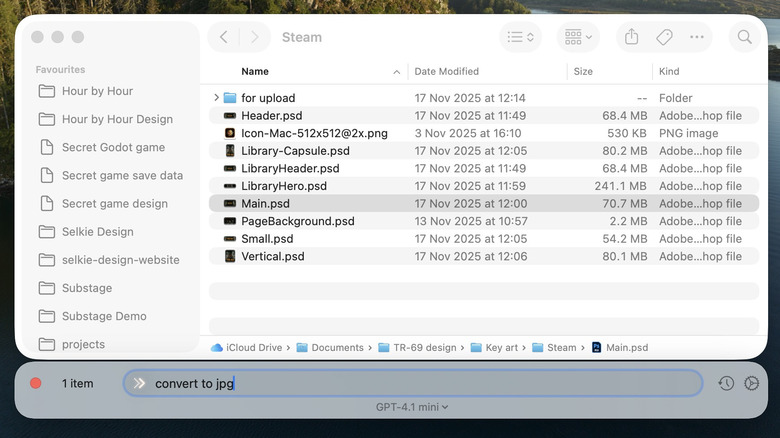Click the Steam window title
The width and height of the screenshot is (780, 438).
(x=302, y=37)
